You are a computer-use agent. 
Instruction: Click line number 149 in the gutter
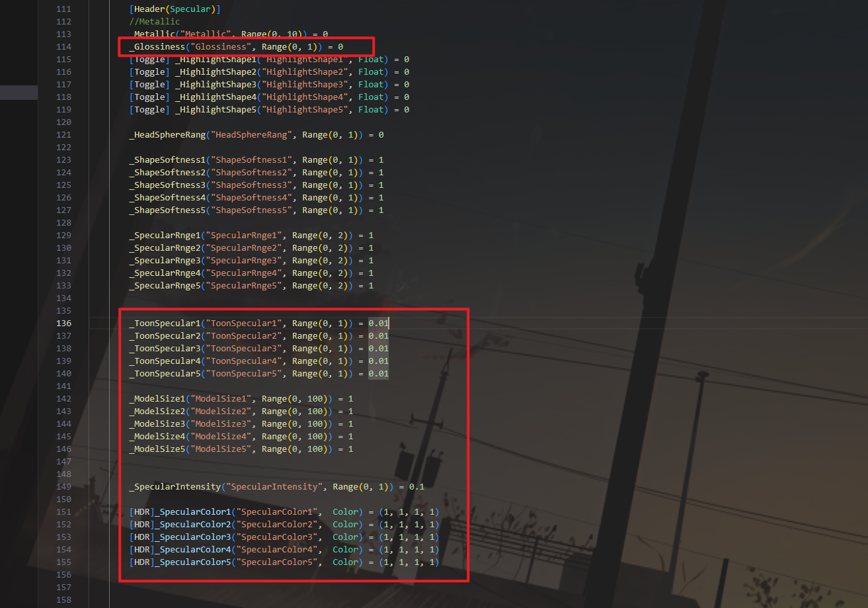[x=64, y=487]
